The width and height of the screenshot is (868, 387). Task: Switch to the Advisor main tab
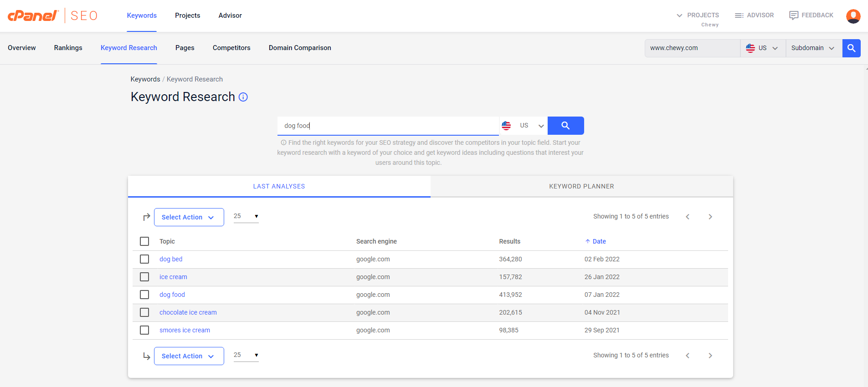tap(230, 15)
